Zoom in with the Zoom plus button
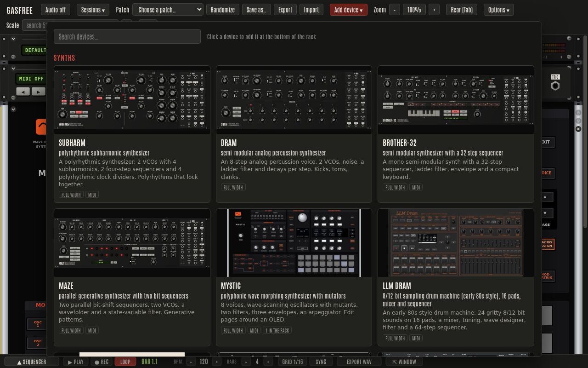This screenshot has width=588, height=368. click(434, 10)
